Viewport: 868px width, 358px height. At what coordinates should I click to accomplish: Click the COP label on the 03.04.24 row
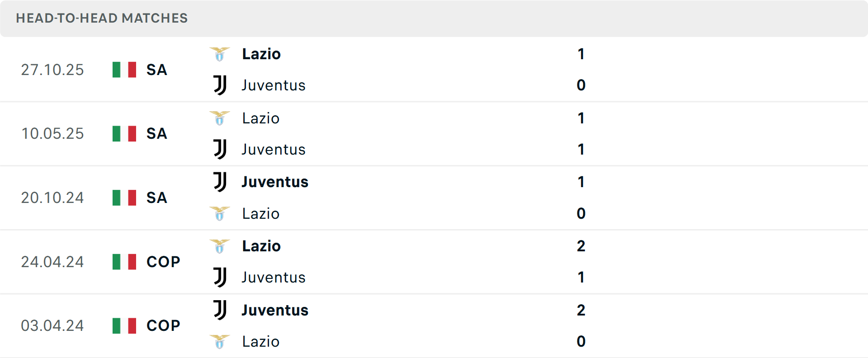(162, 325)
